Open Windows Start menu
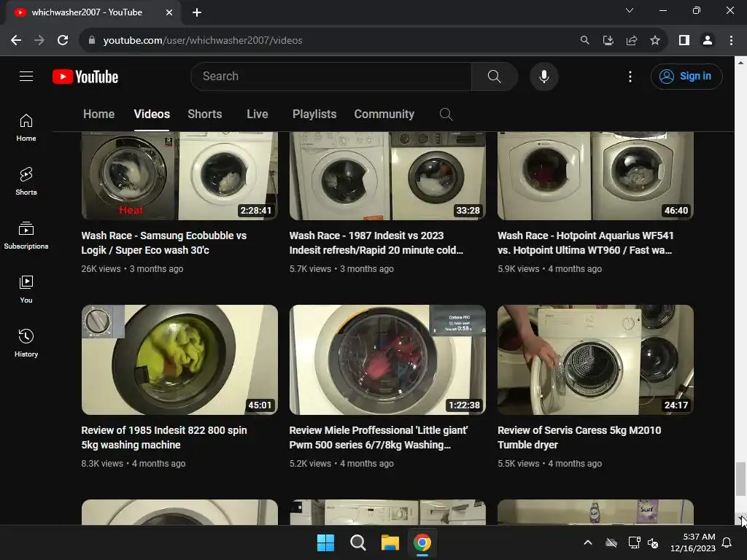The width and height of the screenshot is (747, 560). pos(326,542)
